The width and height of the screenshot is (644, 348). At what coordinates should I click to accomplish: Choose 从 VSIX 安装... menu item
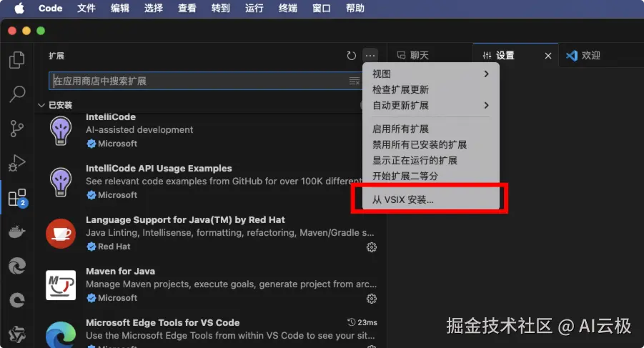tap(430, 200)
